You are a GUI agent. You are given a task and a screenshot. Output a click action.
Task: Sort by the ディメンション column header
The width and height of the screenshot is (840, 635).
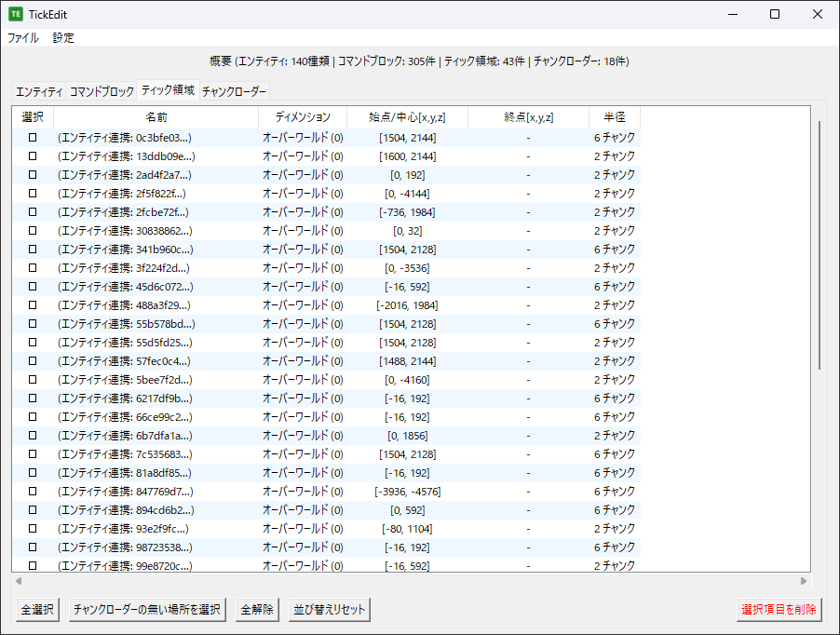click(x=303, y=117)
